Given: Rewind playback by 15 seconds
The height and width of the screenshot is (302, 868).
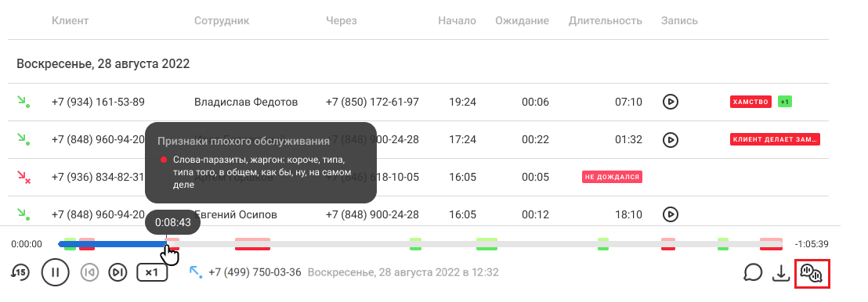Looking at the screenshot, I should click(20, 272).
